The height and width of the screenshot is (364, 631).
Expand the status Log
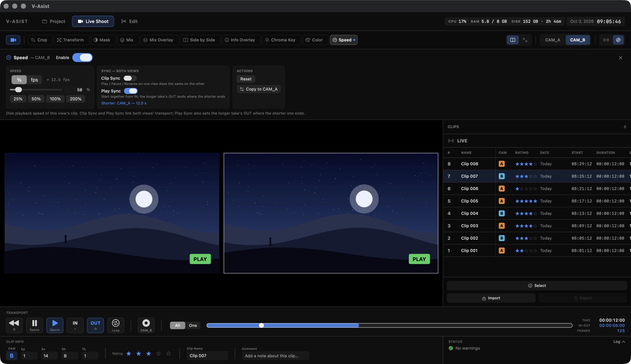619,341
